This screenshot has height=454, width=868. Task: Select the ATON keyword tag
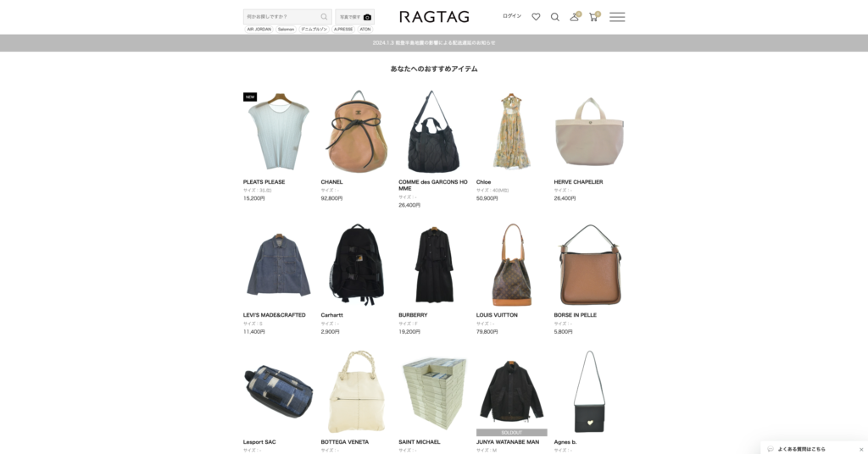[x=365, y=30]
